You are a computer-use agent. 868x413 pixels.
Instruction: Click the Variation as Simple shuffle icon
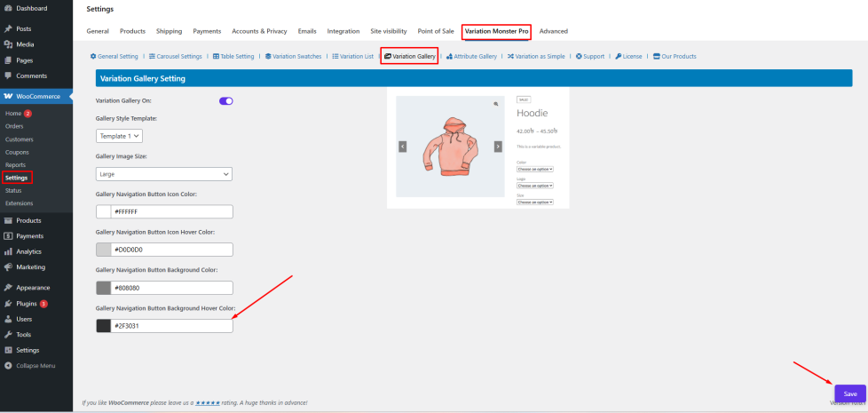point(511,57)
